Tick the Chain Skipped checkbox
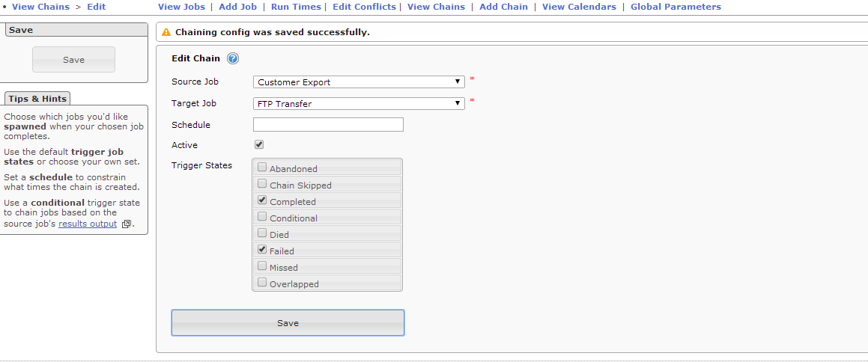The height and width of the screenshot is (362, 868). (262, 185)
